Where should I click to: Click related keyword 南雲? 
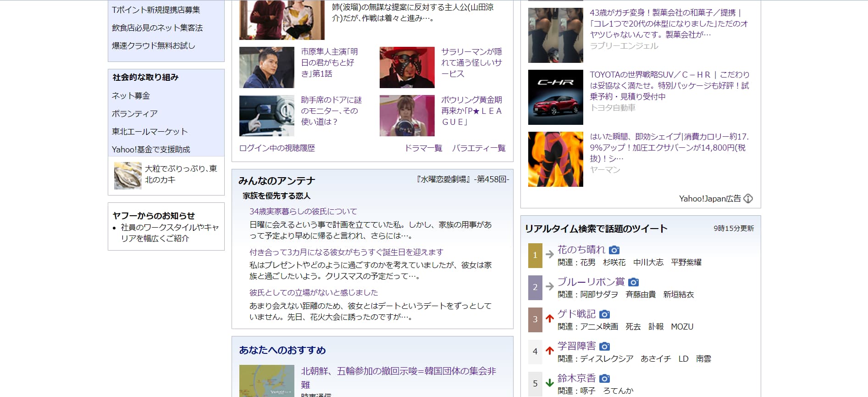click(703, 359)
